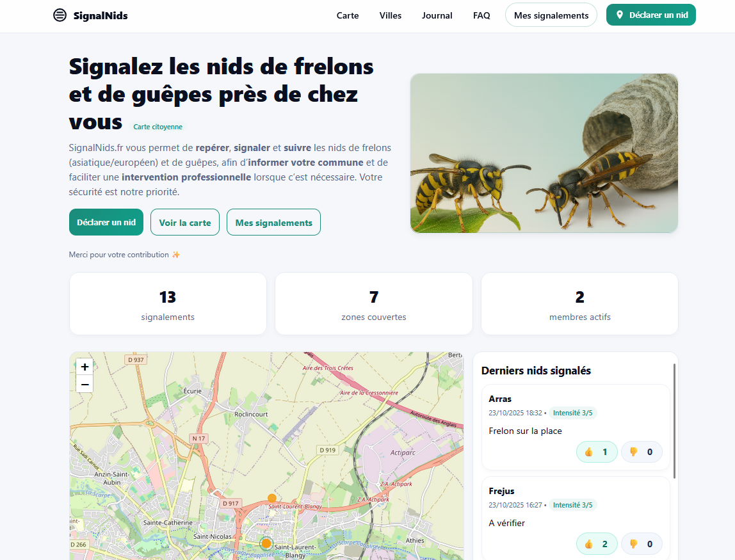Screen dimensions: 735x560
Task: Click the Derniers nids signalés scrollbar
Action: click(x=674, y=420)
